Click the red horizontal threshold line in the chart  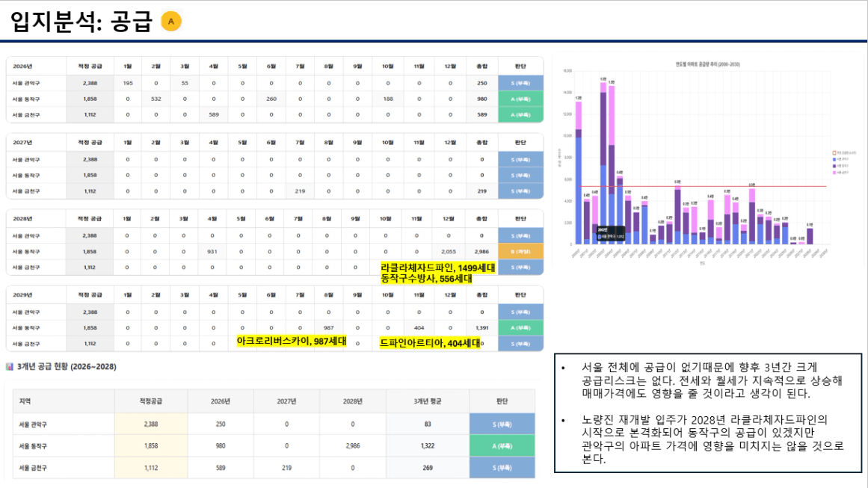703,187
